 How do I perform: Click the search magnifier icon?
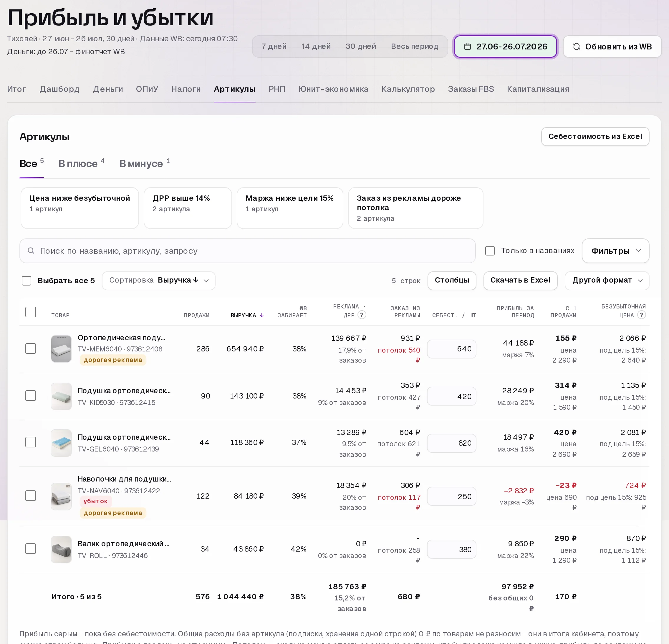point(31,251)
